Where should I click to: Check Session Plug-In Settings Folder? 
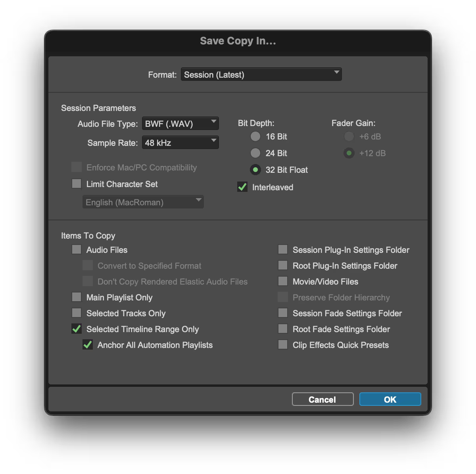click(283, 249)
